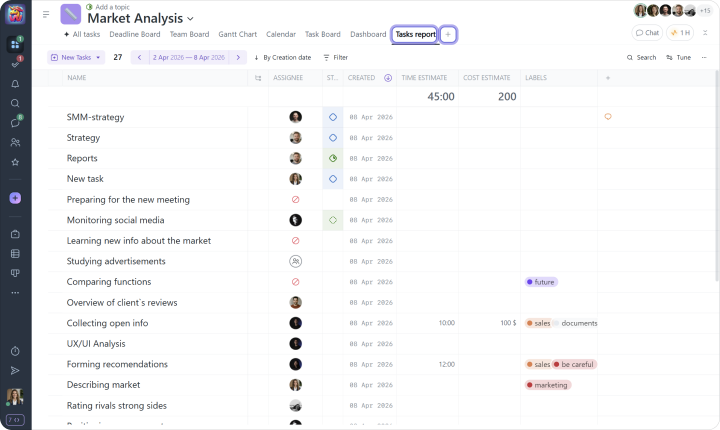
Task: Toggle status of Monitoring social media task
Action: pos(332,220)
